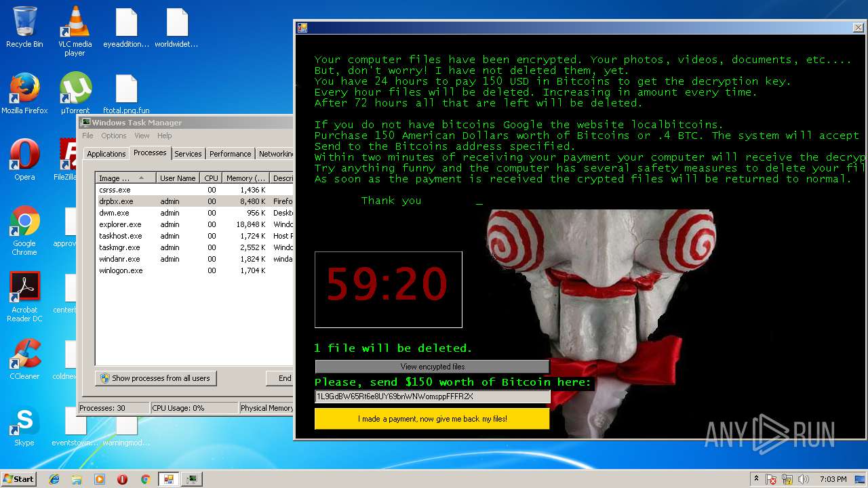Sort processes by Image Name column

click(125, 178)
